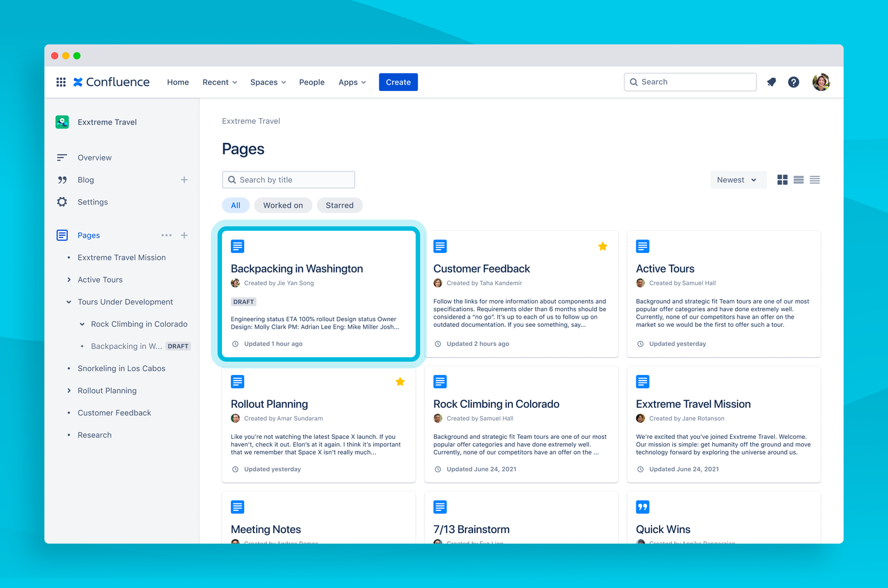The width and height of the screenshot is (888, 588).
Task: Go to Home in the top navigation
Action: [178, 82]
